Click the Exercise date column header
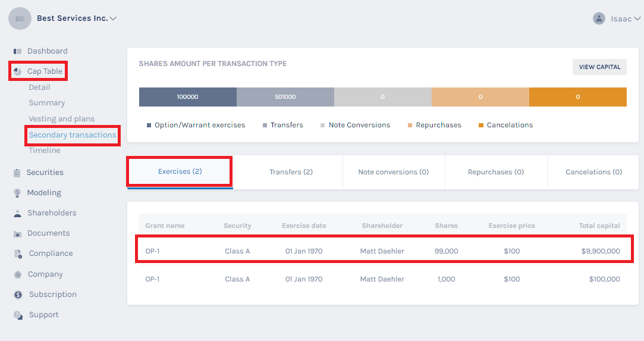 [x=304, y=226]
